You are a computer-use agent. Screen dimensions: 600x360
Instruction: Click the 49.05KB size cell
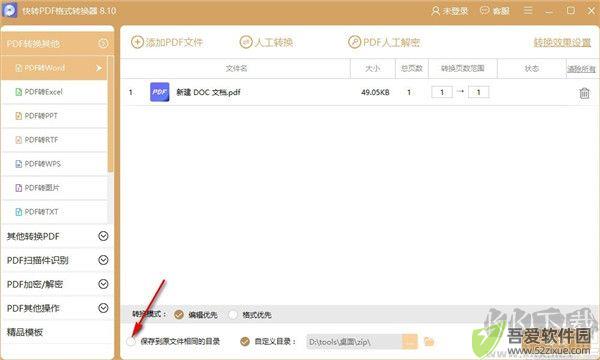click(x=375, y=92)
